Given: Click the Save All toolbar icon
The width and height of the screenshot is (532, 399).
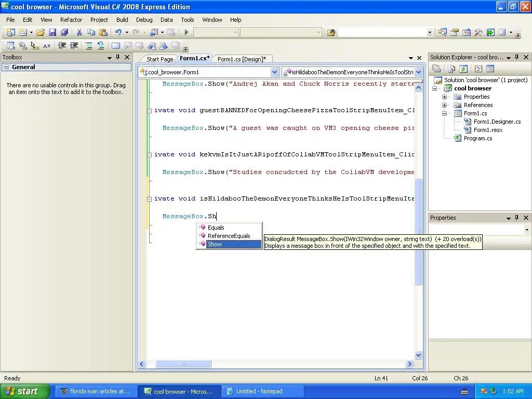Looking at the screenshot, I should click(x=64, y=32).
